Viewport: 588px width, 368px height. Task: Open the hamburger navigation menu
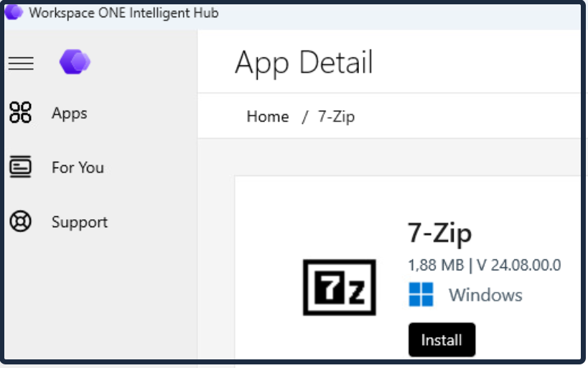[21, 63]
